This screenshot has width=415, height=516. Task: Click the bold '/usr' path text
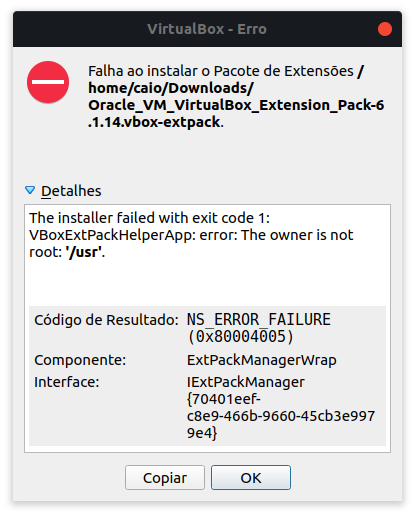[84, 252]
